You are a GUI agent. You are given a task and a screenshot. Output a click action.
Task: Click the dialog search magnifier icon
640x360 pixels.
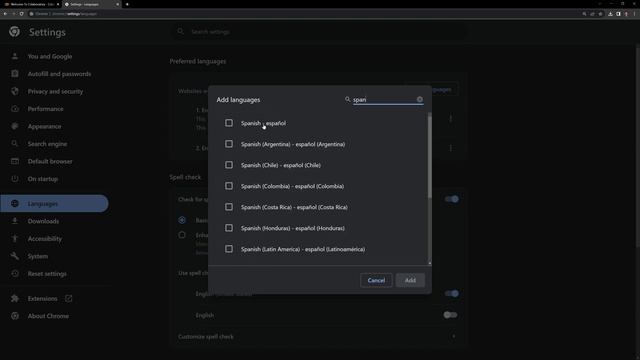pos(347,99)
